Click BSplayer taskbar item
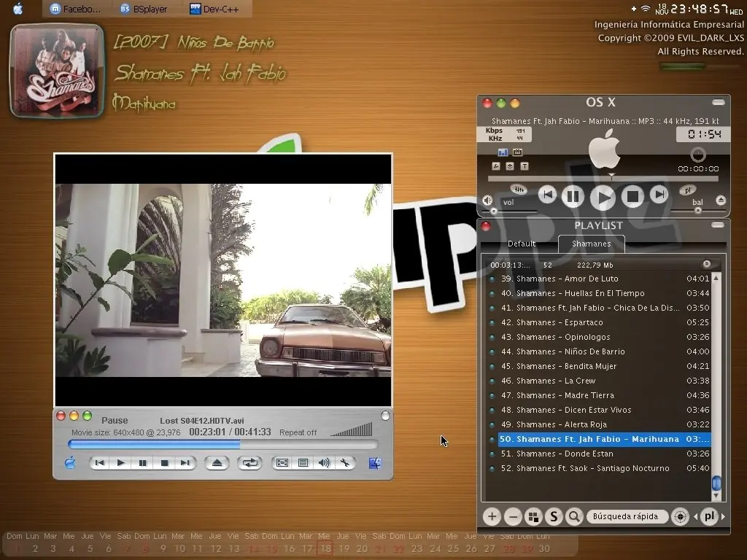Viewport: 747px width, 560px height. coord(144,9)
